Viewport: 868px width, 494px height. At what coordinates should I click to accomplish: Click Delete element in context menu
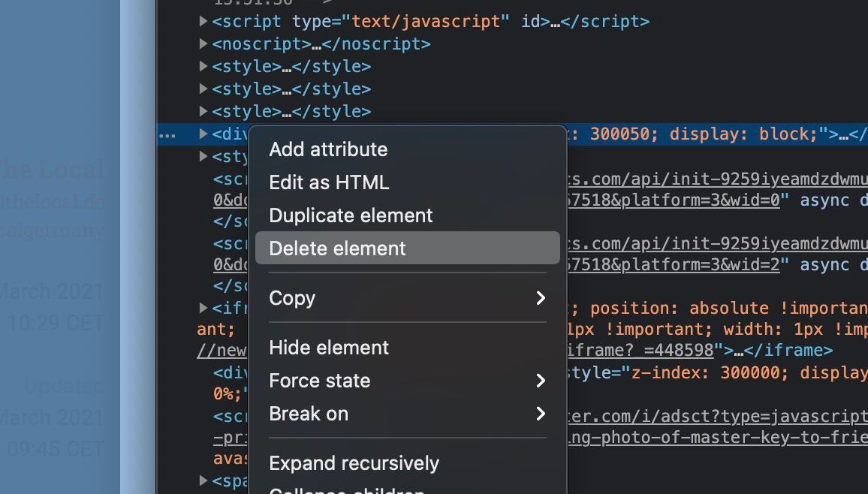point(408,249)
